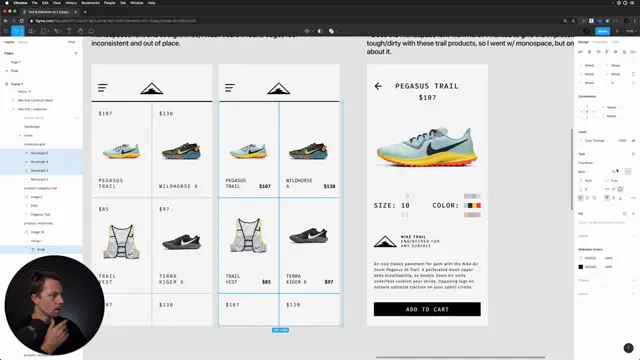
Task: Select the Pen tool
Action: pos(56,31)
